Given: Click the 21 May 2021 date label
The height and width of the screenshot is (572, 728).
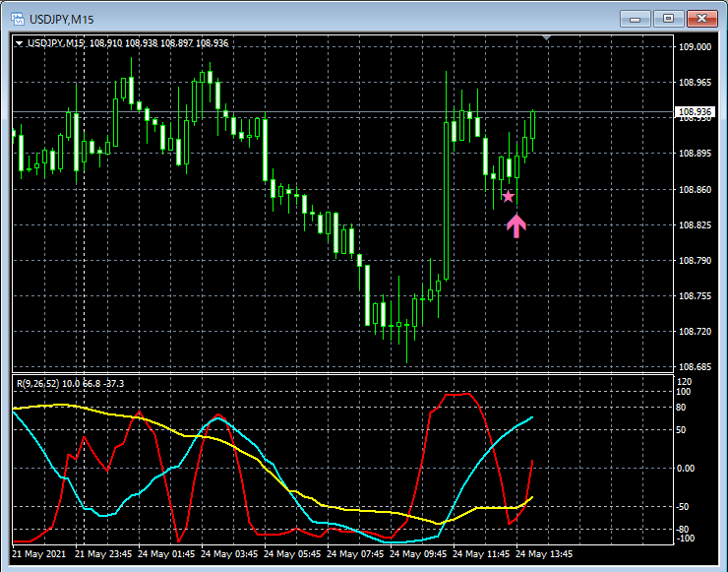Looking at the screenshot, I should [39, 554].
